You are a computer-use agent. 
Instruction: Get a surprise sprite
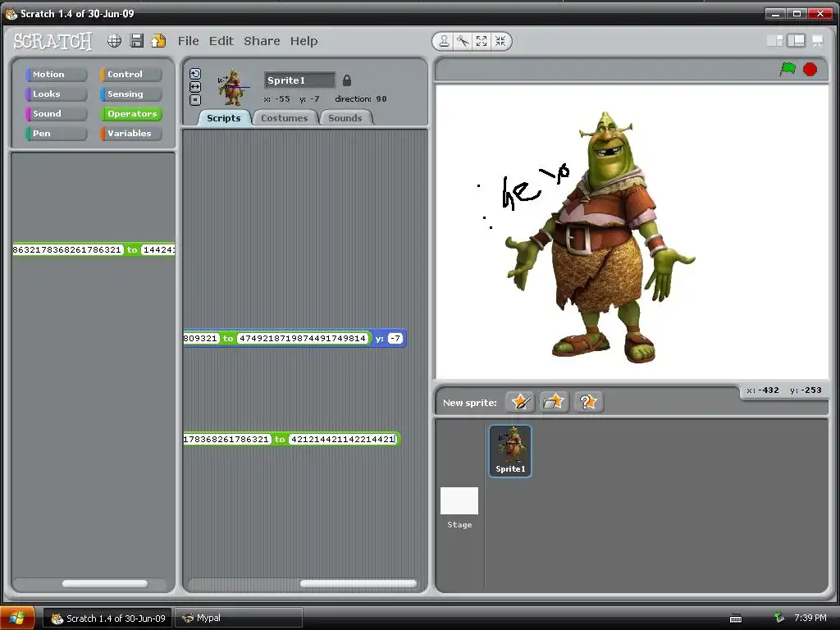pyautogui.click(x=588, y=402)
